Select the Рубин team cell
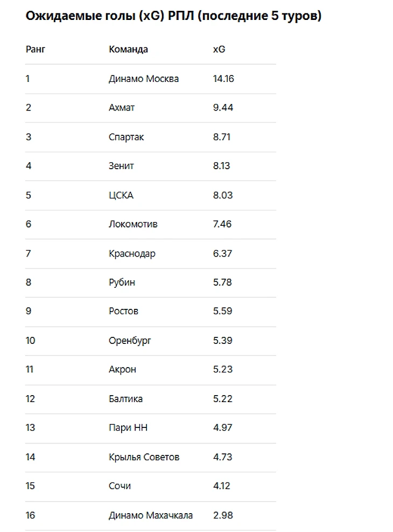393x532 pixels. [122, 282]
